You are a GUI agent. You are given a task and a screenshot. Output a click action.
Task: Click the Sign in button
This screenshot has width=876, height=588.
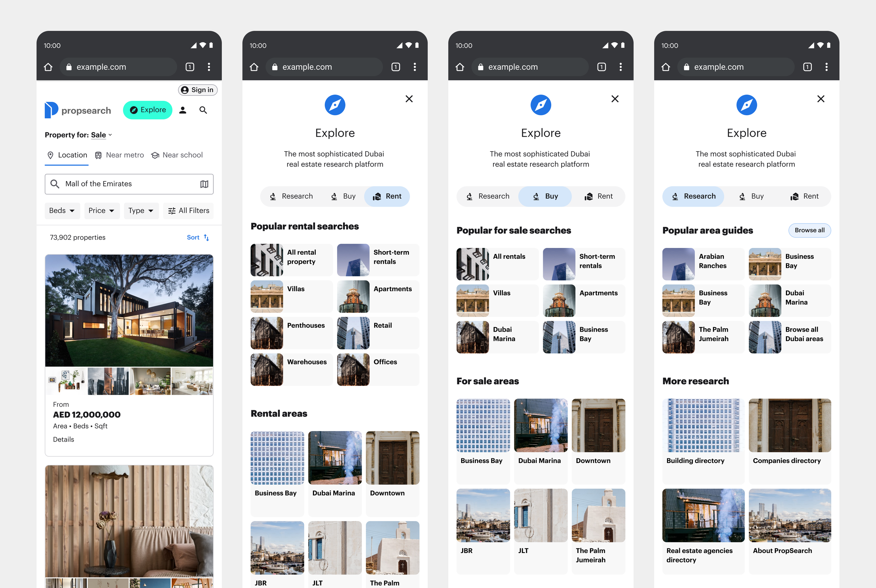click(x=198, y=90)
